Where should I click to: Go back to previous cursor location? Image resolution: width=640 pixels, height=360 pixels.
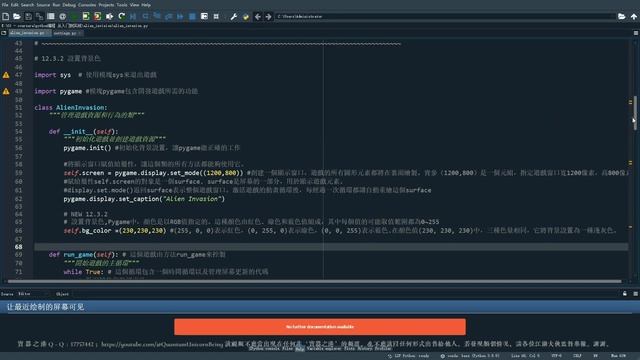tap(258, 16)
